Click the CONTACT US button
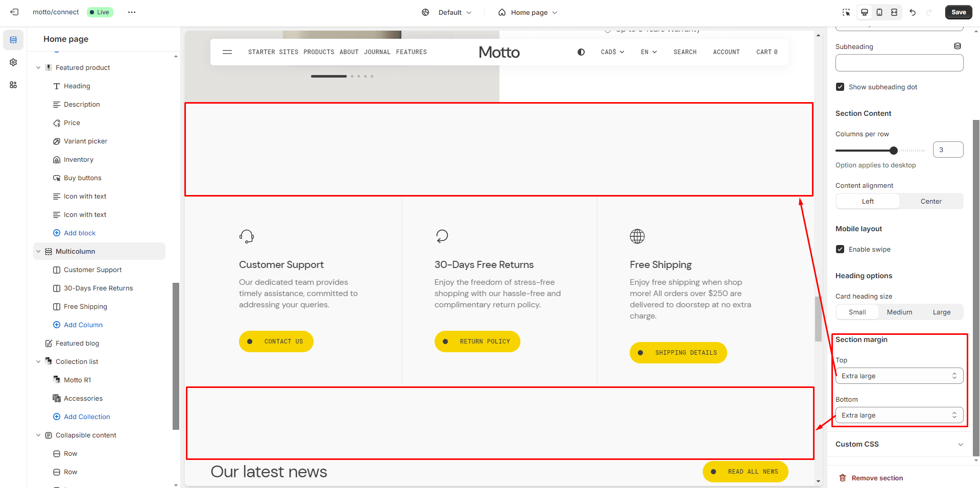Image resolution: width=980 pixels, height=488 pixels. point(276,341)
